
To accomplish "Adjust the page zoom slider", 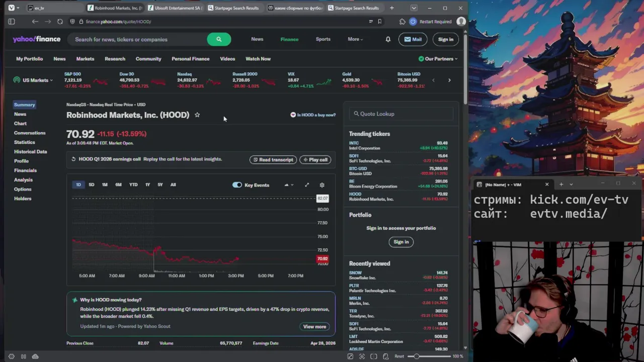I will (x=428, y=356).
